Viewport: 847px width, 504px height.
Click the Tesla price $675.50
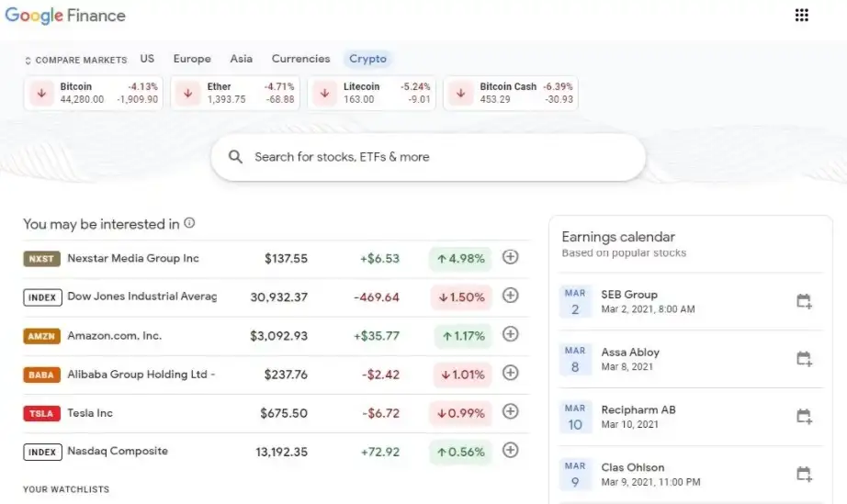[284, 413]
